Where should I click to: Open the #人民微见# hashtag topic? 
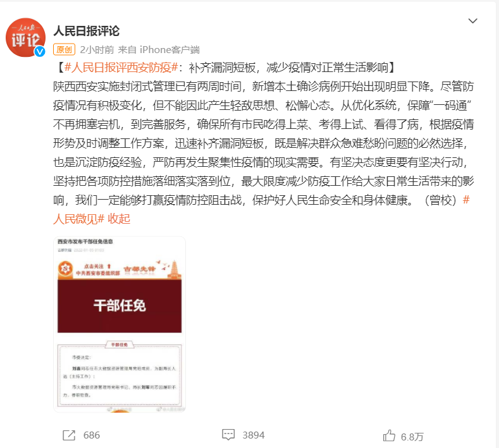78,219
